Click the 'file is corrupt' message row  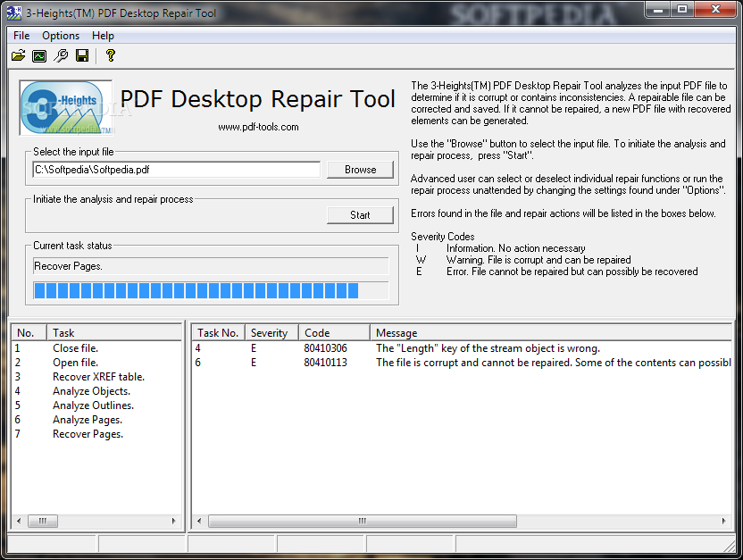[462, 363]
